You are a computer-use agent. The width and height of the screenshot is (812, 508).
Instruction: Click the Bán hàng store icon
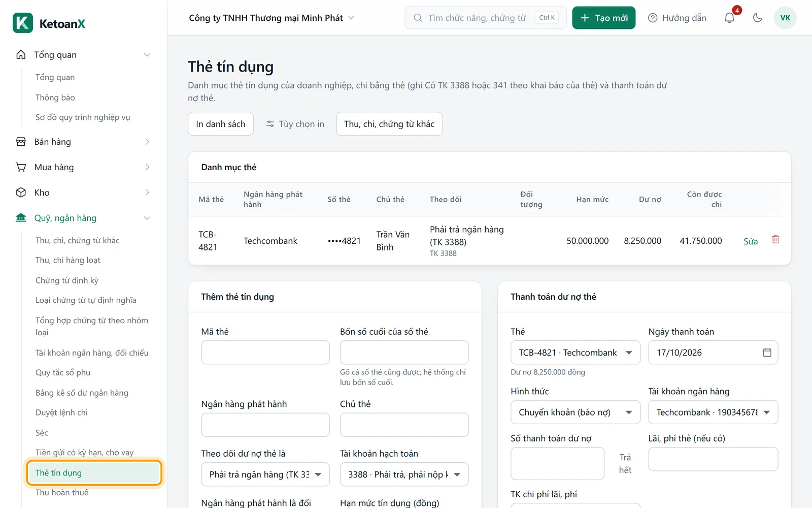(x=21, y=142)
